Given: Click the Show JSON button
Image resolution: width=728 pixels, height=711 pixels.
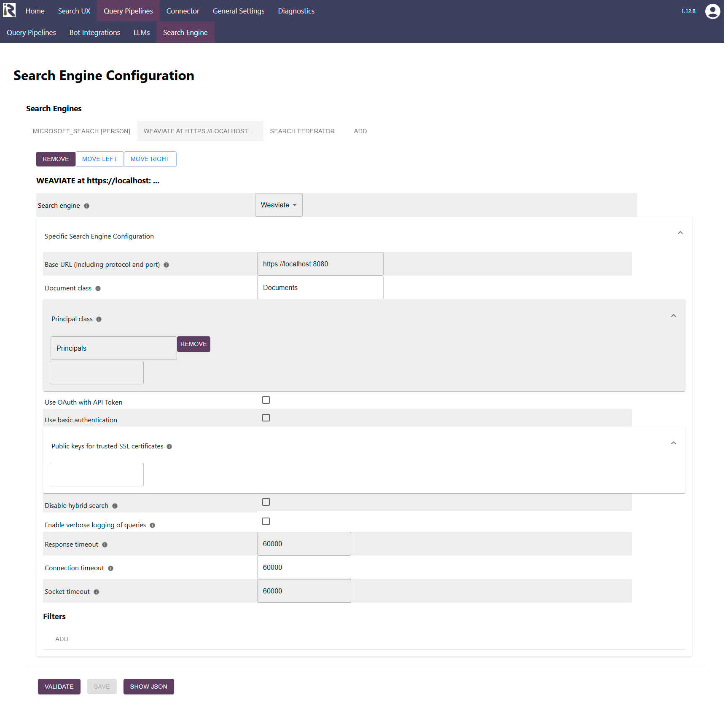Looking at the screenshot, I should tap(148, 687).
